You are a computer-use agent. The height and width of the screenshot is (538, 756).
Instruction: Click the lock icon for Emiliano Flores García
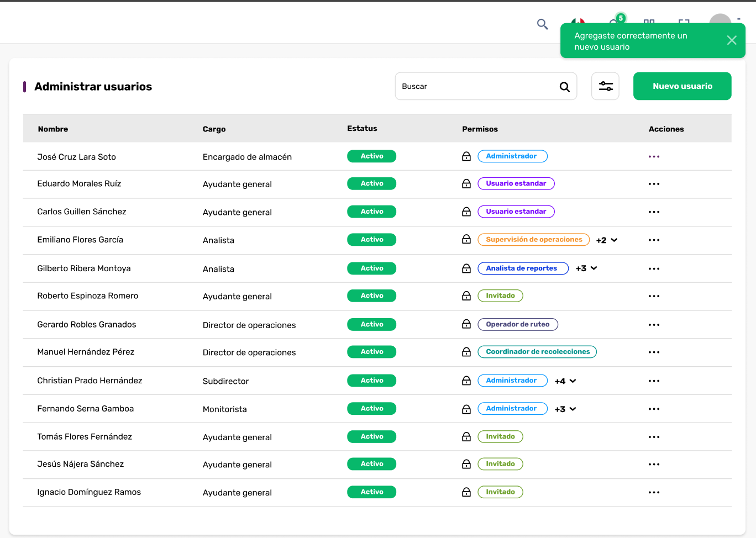466,239
